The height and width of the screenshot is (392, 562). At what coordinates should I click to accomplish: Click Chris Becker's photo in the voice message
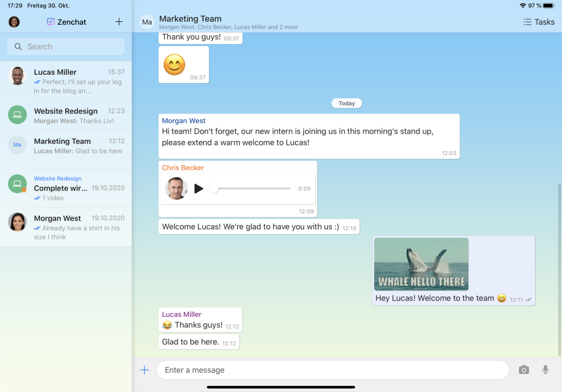coord(176,189)
